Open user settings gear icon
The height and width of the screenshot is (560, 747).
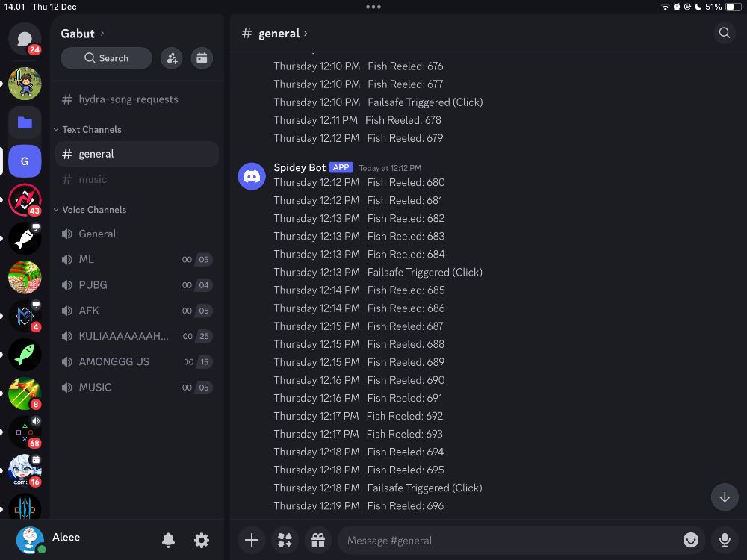point(202,540)
